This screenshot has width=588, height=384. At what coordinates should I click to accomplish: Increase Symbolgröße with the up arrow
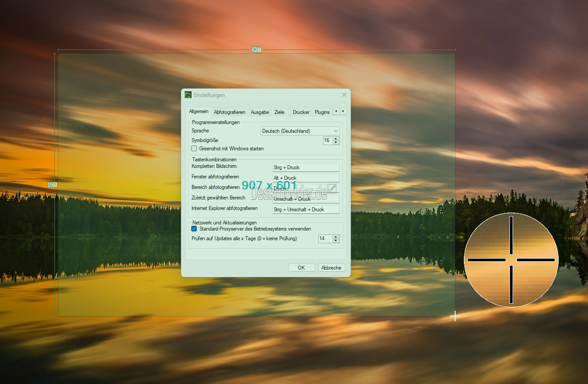pos(336,139)
